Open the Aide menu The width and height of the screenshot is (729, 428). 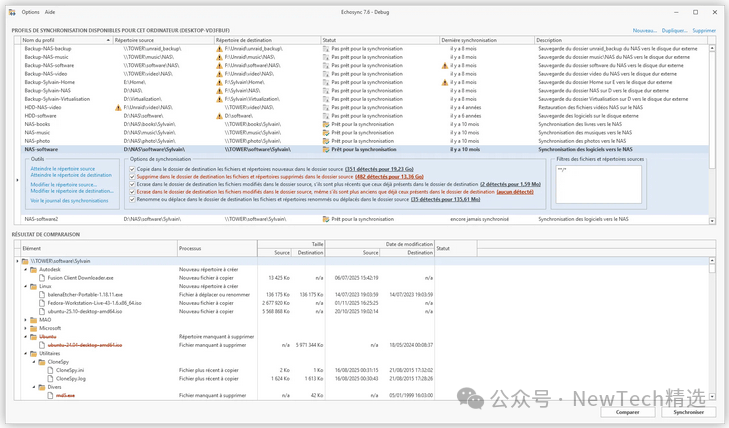pyautogui.click(x=50, y=12)
